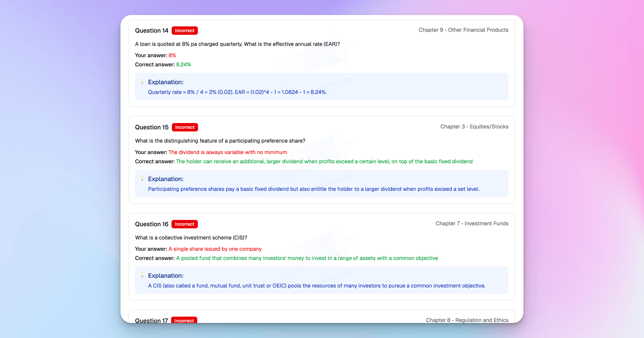This screenshot has width=644, height=338.
Task: Click the CIS mutual fund explanation text
Action: coord(317,286)
